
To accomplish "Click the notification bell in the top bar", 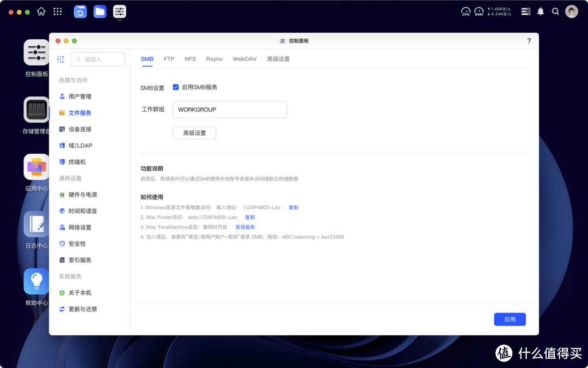I will 541,11.
